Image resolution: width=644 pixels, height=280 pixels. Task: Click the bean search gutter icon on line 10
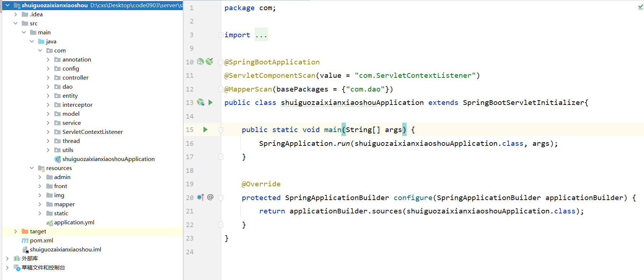click(200, 61)
